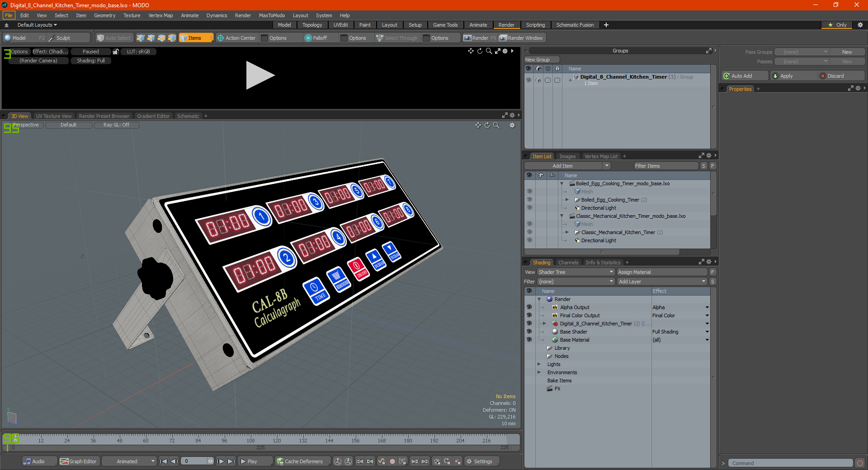This screenshot has height=470, width=868.
Task: Toggle visibility eye of Final Color Output
Action: pyautogui.click(x=529, y=315)
